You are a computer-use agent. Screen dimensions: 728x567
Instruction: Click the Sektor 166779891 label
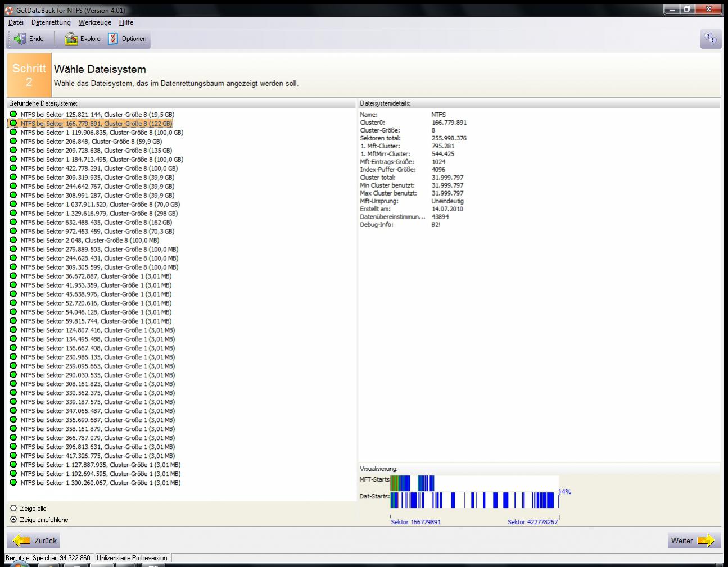click(x=416, y=522)
